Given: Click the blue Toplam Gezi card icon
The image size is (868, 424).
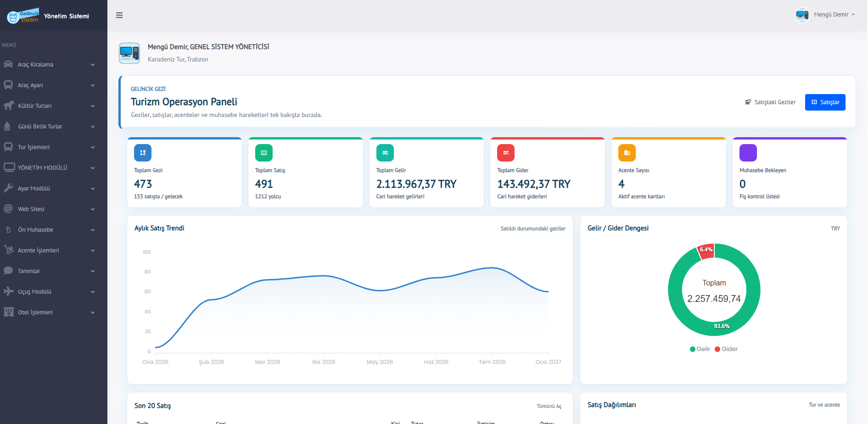Looking at the screenshot, I should 143,153.
